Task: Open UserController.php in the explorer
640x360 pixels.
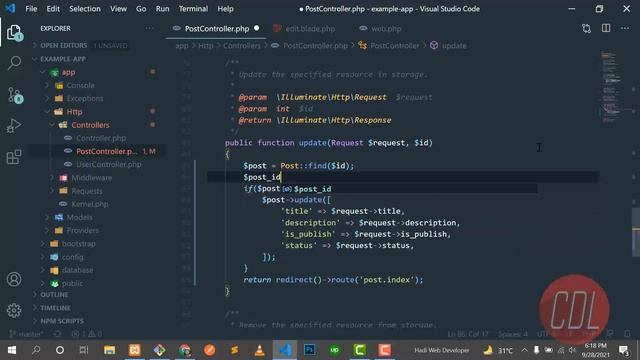Action: [109, 164]
